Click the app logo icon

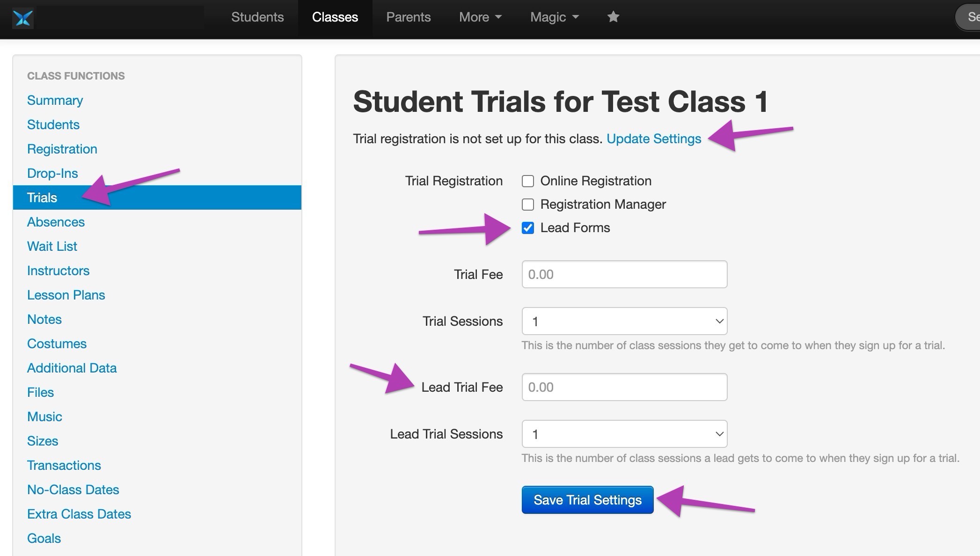pos(22,18)
